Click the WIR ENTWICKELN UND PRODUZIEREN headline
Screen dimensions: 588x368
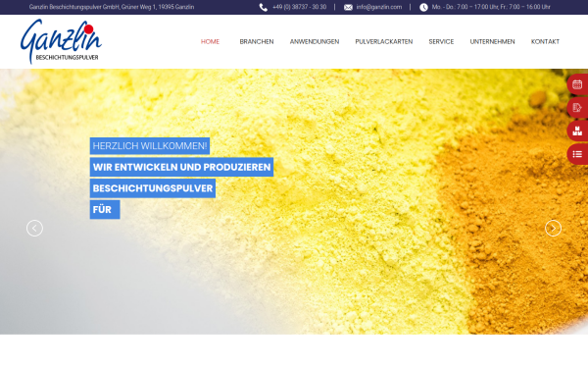pos(181,167)
